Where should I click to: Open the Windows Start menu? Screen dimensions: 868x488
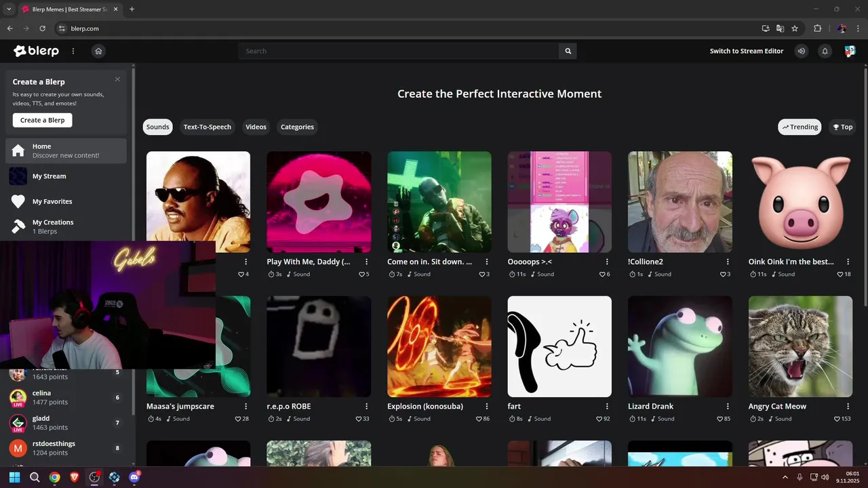(x=15, y=477)
